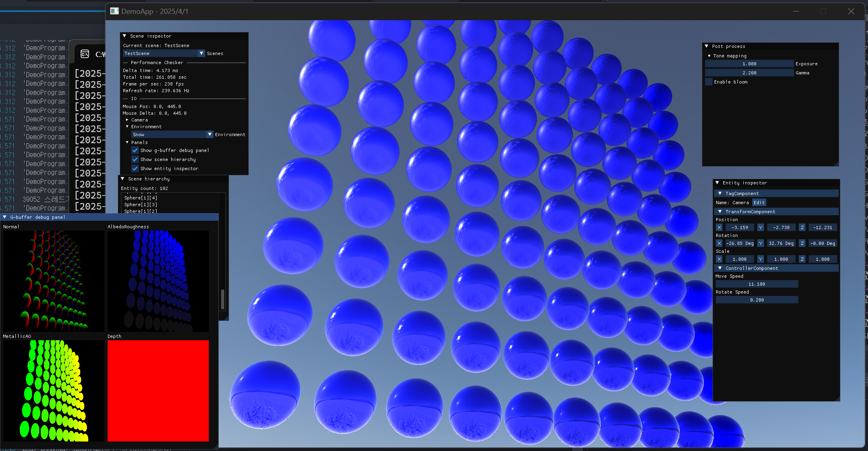Click the DemoApp window title icon
Image resolution: width=868 pixels, height=451 pixels.
(114, 11)
